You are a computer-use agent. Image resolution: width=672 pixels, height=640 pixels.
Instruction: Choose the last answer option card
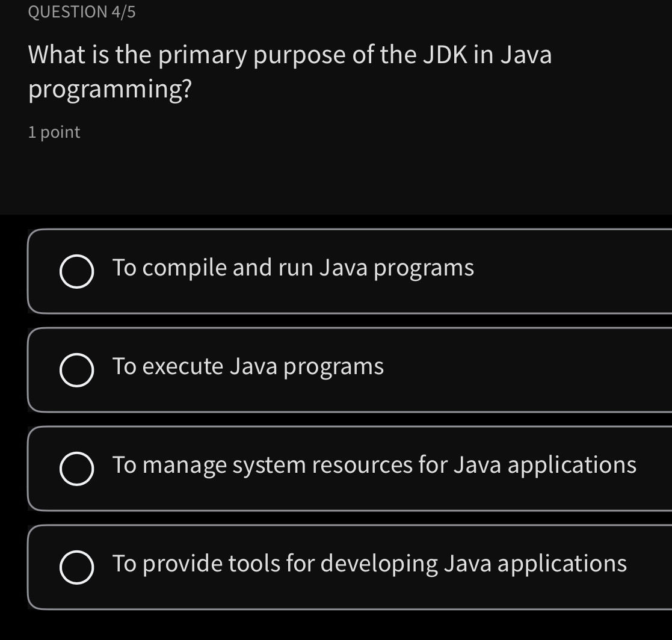336,566
